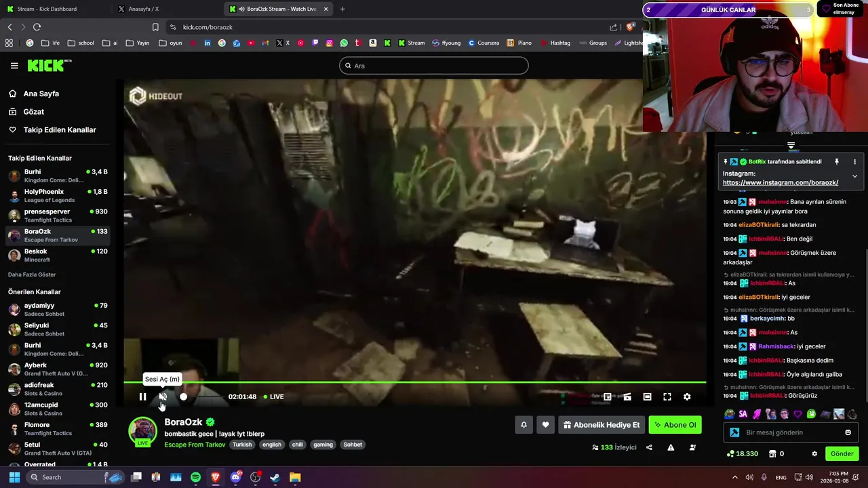Viewport: 868px width, 488px height.
Task: Open Beskok Minecraft channel
Action: (58, 255)
